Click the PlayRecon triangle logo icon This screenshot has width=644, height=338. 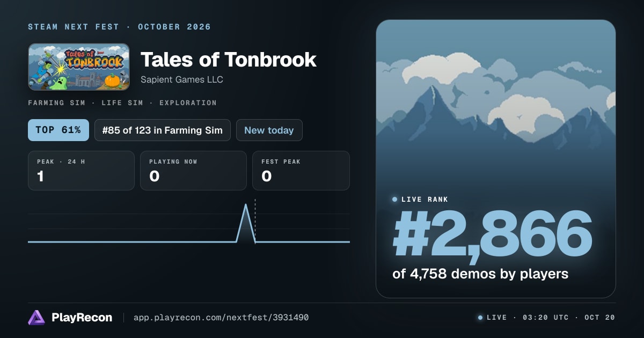pos(36,318)
